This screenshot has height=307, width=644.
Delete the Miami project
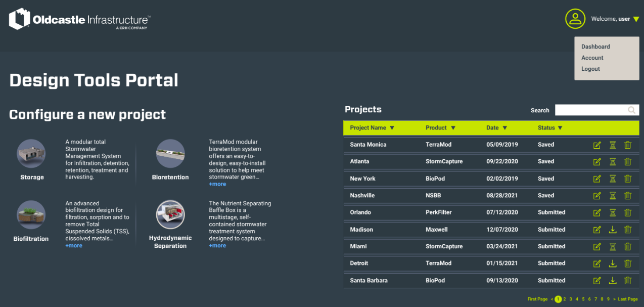[x=628, y=247]
